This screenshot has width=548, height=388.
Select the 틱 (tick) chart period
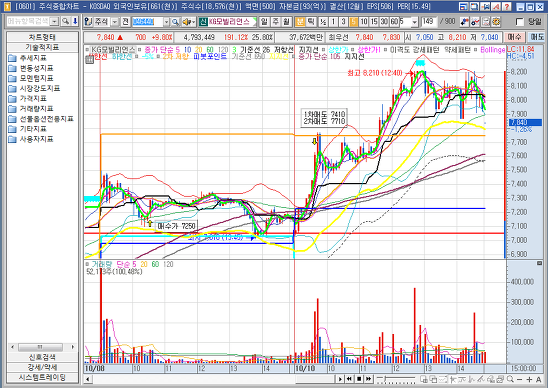coord(310,22)
